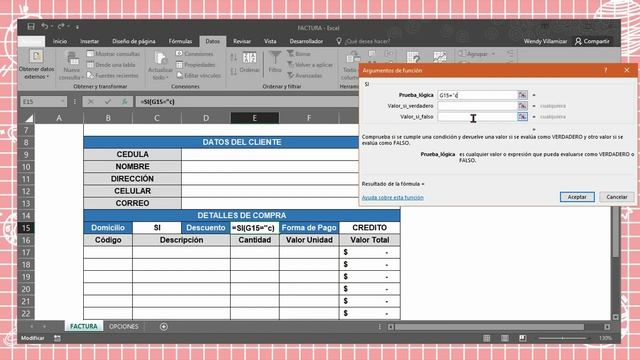
Task: Click the Prueba_lógica input field
Action: (x=477, y=95)
